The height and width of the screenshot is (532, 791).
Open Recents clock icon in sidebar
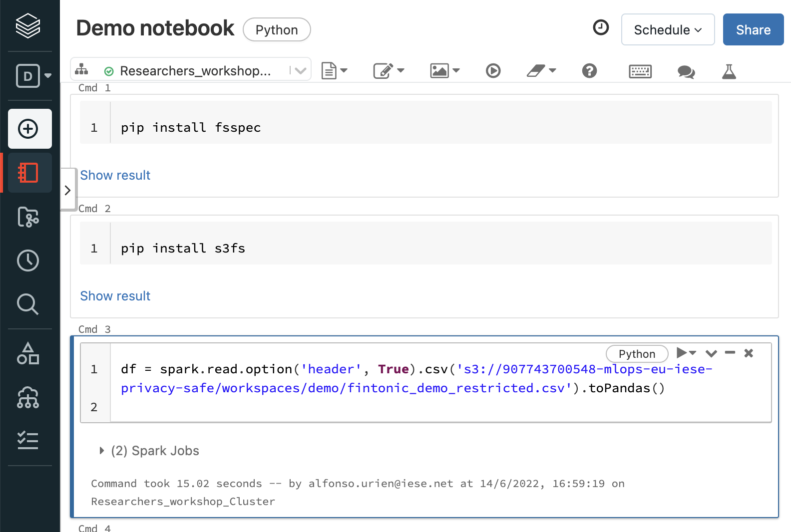click(x=28, y=261)
